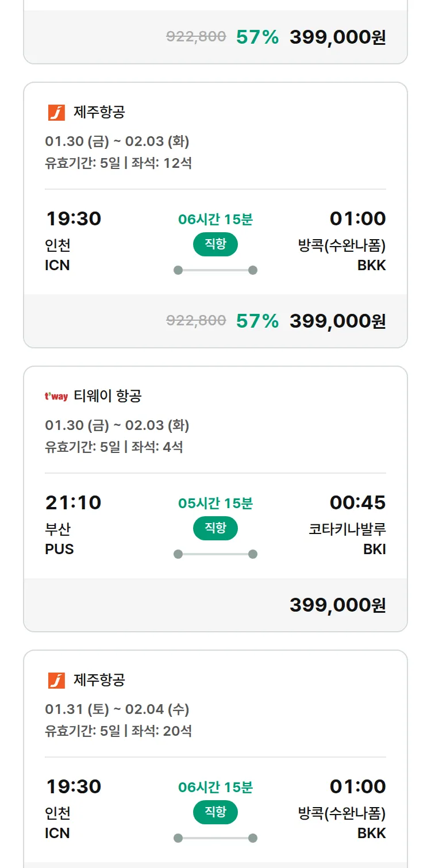This screenshot has height=868, width=431.
Task: Tap the crossed-out 922,800 price on the 12석 flight
Action: pos(196,321)
